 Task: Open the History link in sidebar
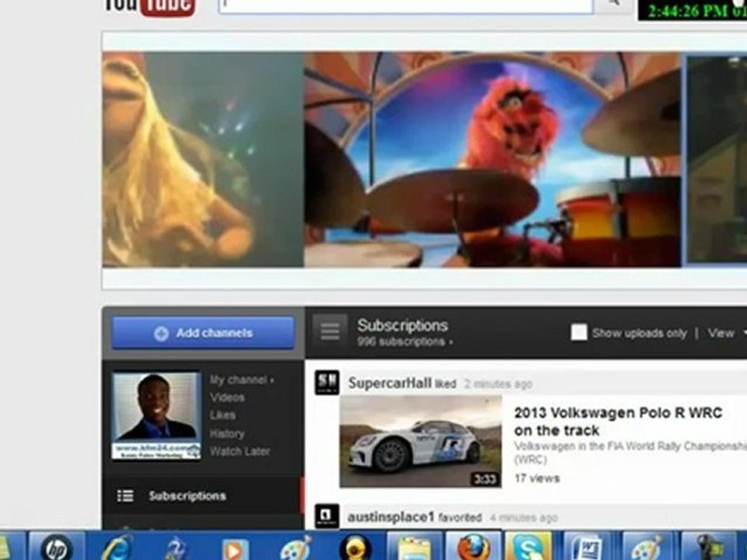tap(226, 434)
